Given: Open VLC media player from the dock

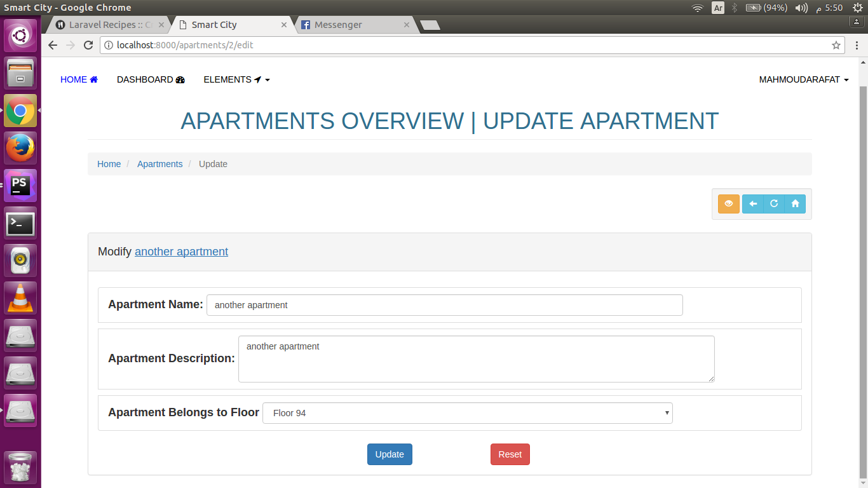Looking at the screenshot, I should coord(20,298).
